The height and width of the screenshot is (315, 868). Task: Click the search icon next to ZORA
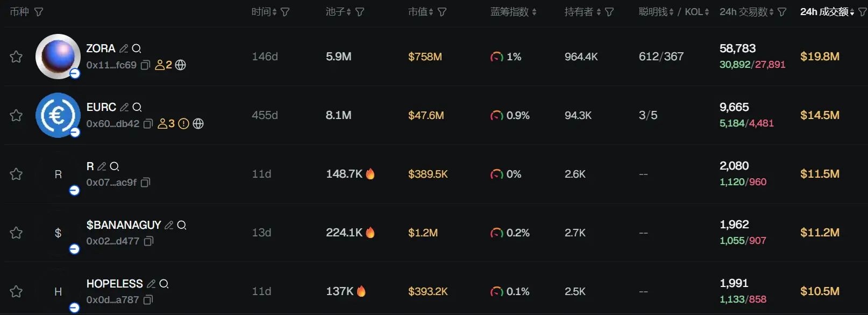(137, 48)
